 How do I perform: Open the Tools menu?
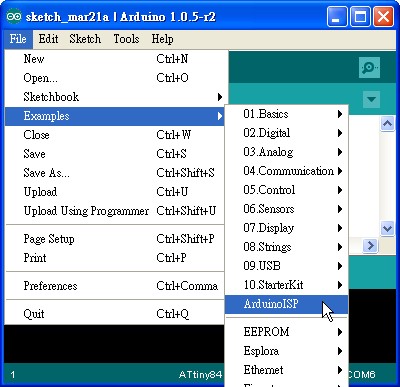(x=126, y=39)
